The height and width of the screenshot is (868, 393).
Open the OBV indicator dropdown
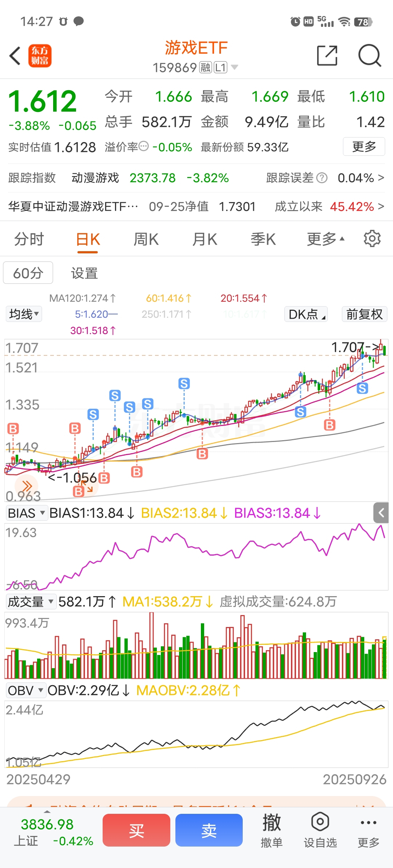(26, 690)
